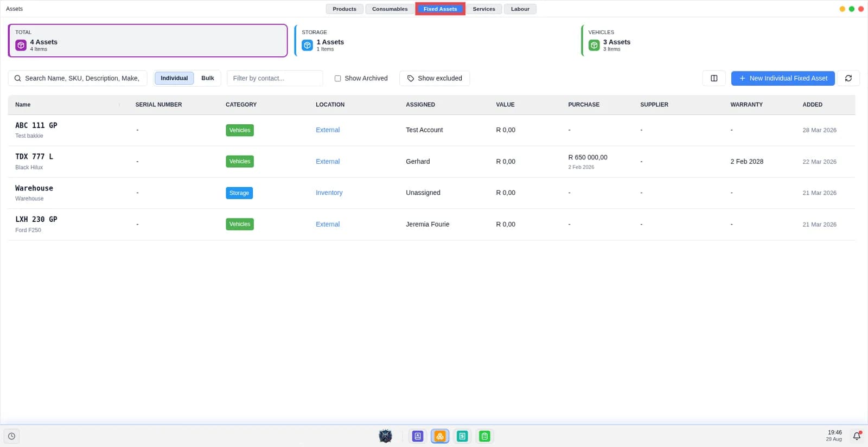Switch to the Labour tab
868x447 pixels.
tap(520, 9)
